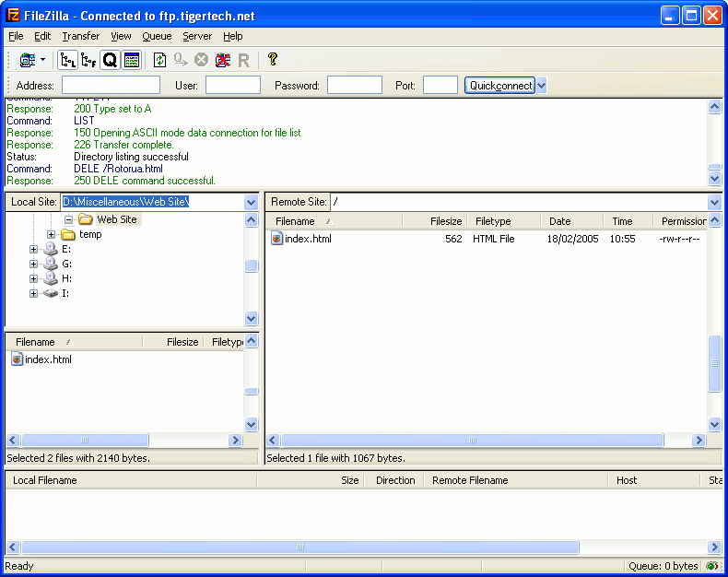Toggle transfer queue display icon
The image size is (728, 577).
[110, 60]
